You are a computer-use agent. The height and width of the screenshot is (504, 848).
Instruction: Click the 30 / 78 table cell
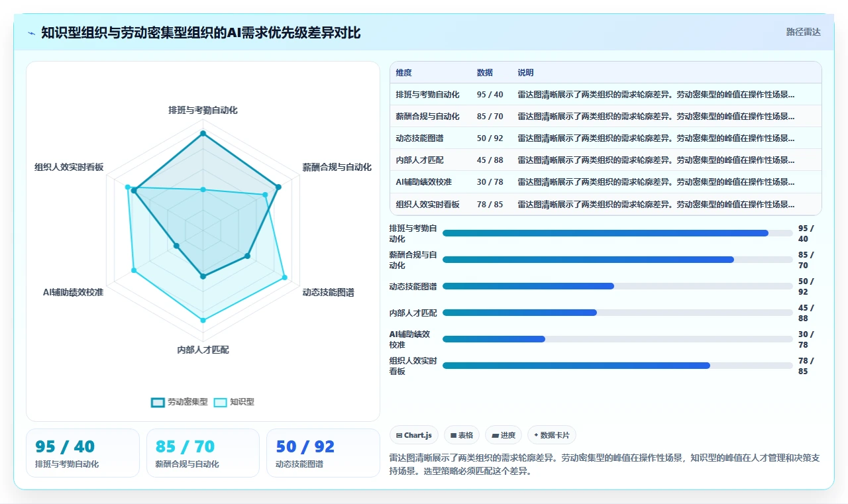[x=490, y=182]
